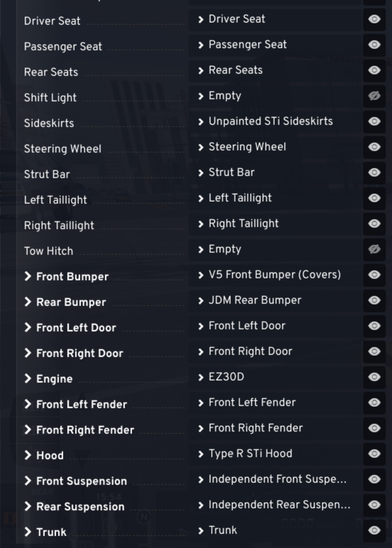Image resolution: width=392 pixels, height=548 pixels.
Task: Toggle Steering Wheel visibility eye
Action: pyautogui.click(x=374, y=147)
